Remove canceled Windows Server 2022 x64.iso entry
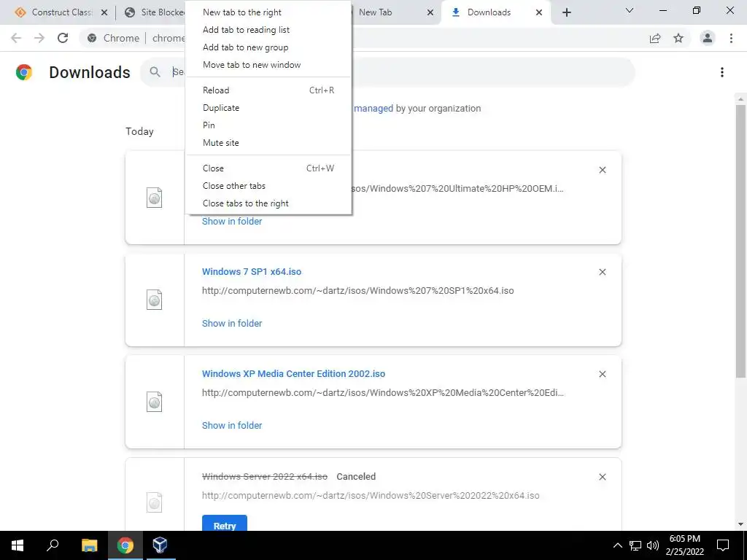Image resolution: width=747 pixels, height=560 pixels. click(x=602, y=477)
